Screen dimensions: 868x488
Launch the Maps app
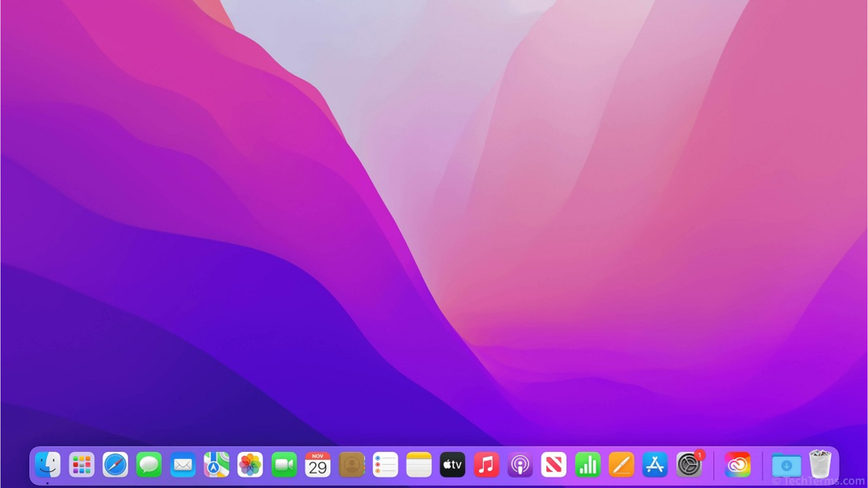[217, 465]
